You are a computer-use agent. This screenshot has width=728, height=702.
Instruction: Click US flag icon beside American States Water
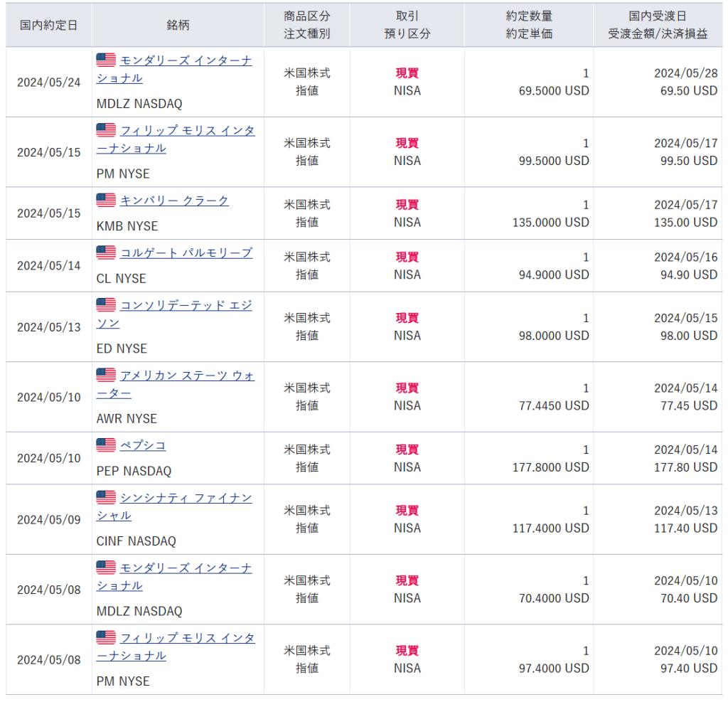(x=106, y=376)
